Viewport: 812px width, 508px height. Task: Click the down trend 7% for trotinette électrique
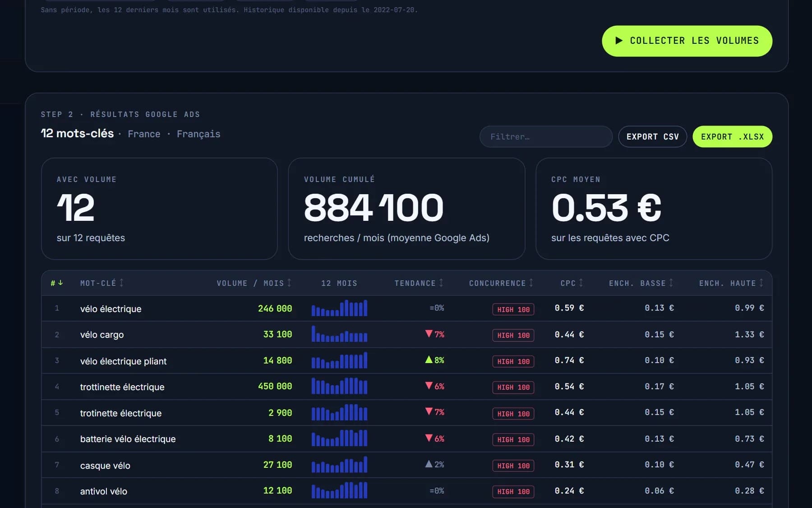coord(435,412)
